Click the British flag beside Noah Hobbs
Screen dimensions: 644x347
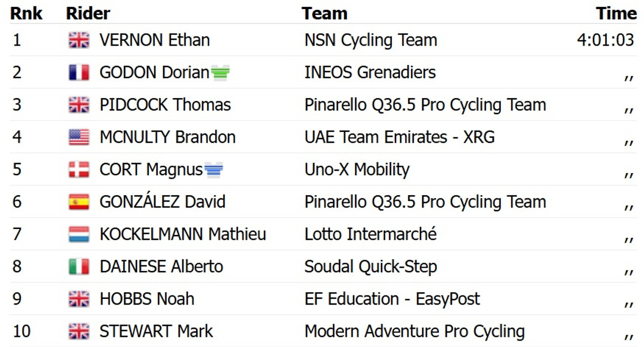tap(79, 299)
